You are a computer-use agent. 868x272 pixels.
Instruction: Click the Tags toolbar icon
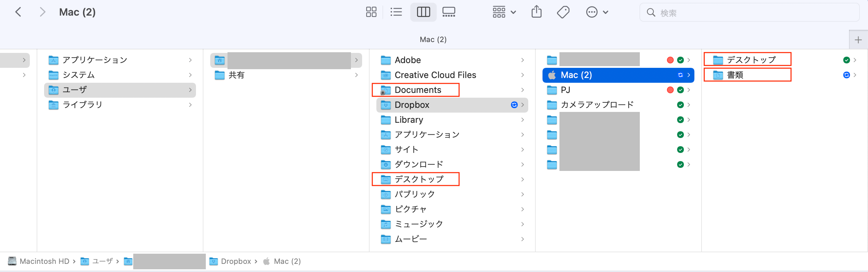pos(563,12)
